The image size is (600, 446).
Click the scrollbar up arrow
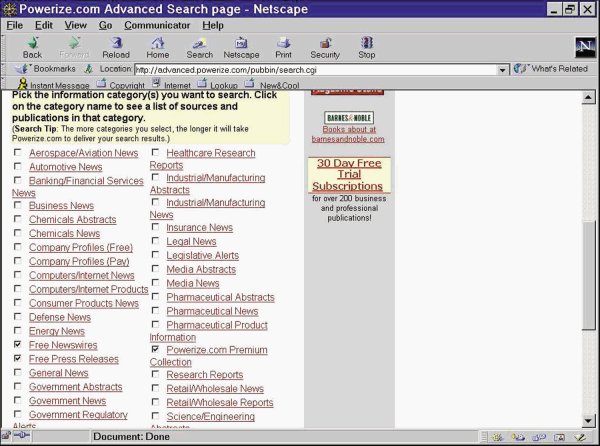click(x=588, y=98)
